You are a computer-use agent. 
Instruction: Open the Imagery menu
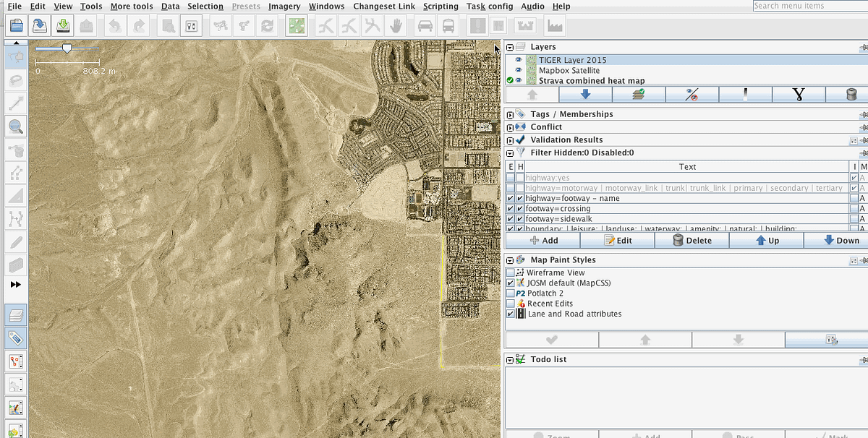[x=284, y=6]
